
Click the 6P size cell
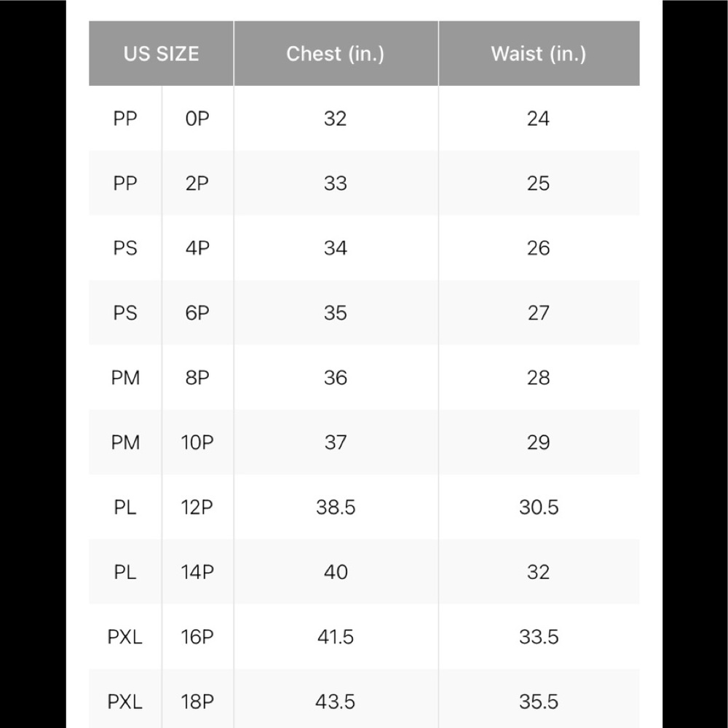(x=197, y=313)
